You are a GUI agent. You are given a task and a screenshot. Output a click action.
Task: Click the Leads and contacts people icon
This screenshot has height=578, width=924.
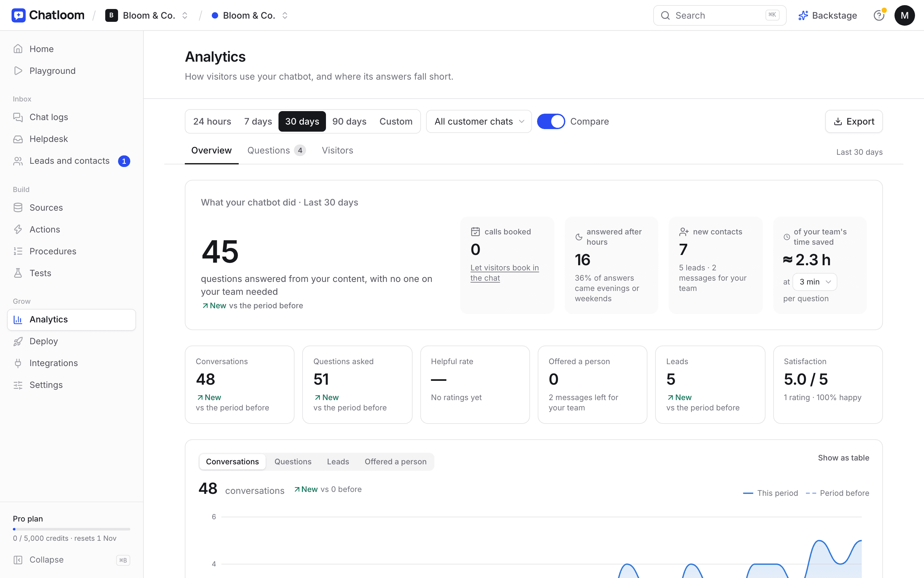[18, 161]
